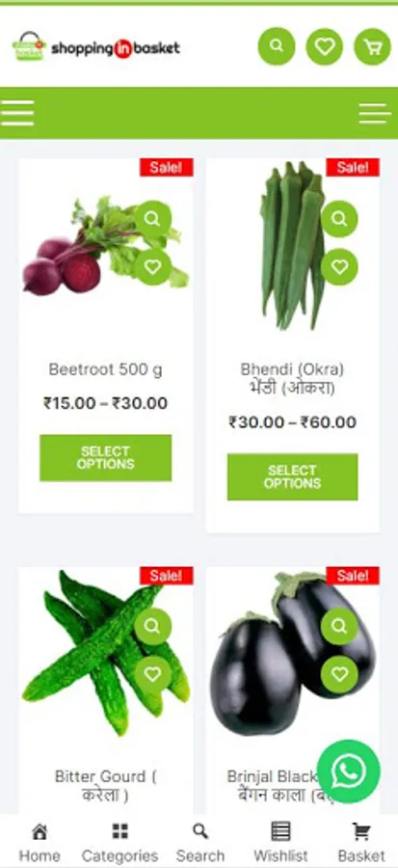Open Basket tab in bottom navigation

point(361,843)
